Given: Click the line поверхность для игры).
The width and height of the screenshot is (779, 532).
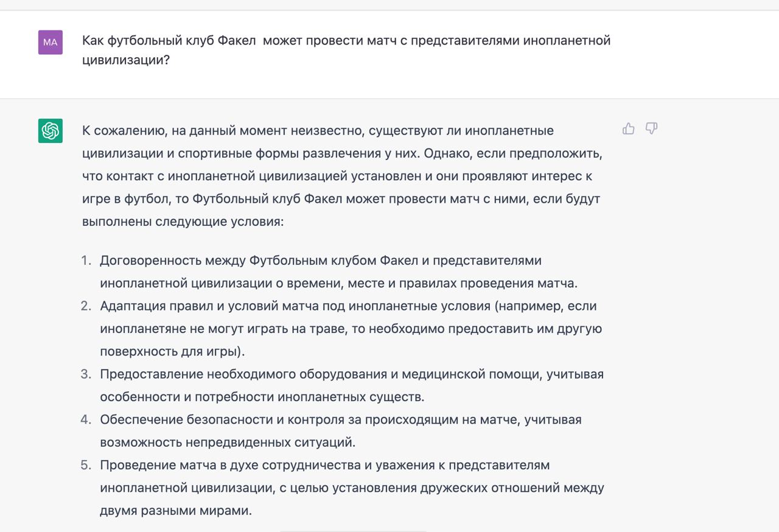Looking at the screenshot, I should click(x=172, y=352).
